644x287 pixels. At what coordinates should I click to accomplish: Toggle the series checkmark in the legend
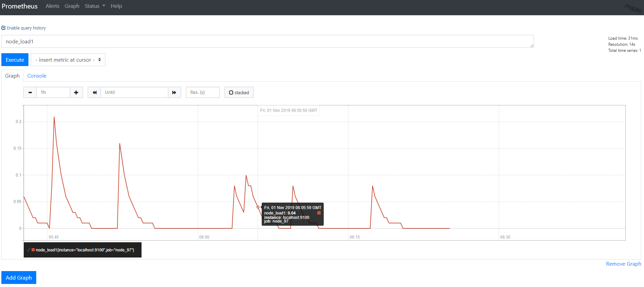[x=28, y=250]
